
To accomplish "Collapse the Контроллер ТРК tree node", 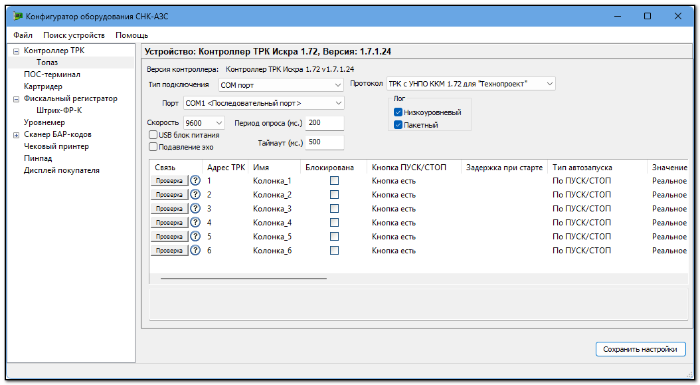I will point(16,51).
